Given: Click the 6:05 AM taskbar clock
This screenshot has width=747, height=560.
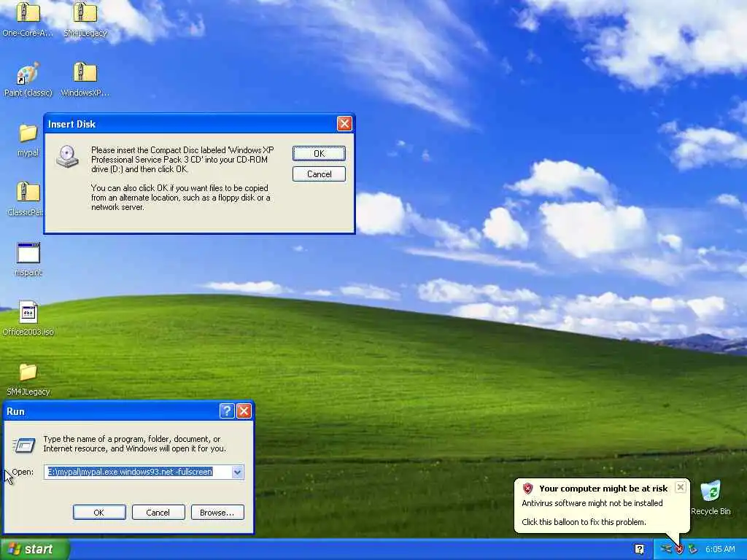Looking at the screenshot, I should click(720, 549).
